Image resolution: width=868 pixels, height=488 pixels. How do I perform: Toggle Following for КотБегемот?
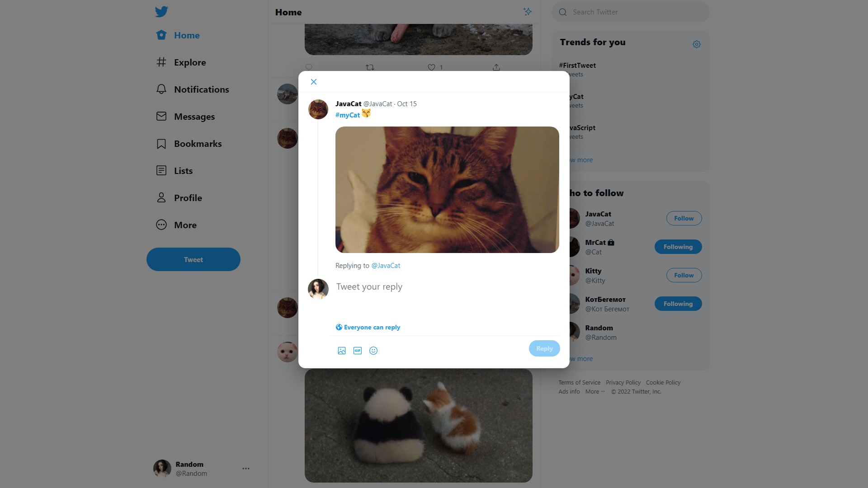[x=678, y=304]
